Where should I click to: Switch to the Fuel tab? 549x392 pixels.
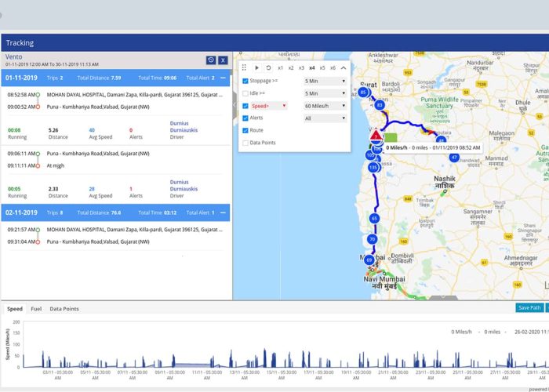click(x=36, y=309)
